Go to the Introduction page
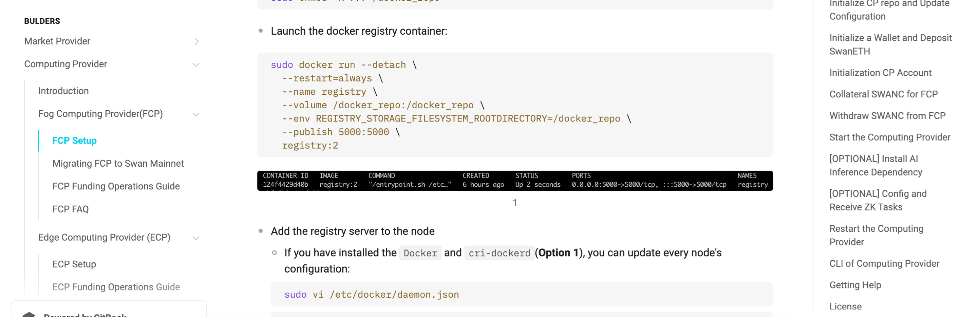The image size is (980, 317). [63, 91]
